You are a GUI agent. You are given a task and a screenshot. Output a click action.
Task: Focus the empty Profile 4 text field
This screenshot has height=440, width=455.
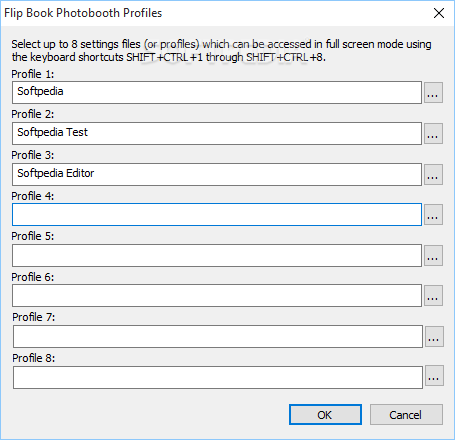click(217, 215)
